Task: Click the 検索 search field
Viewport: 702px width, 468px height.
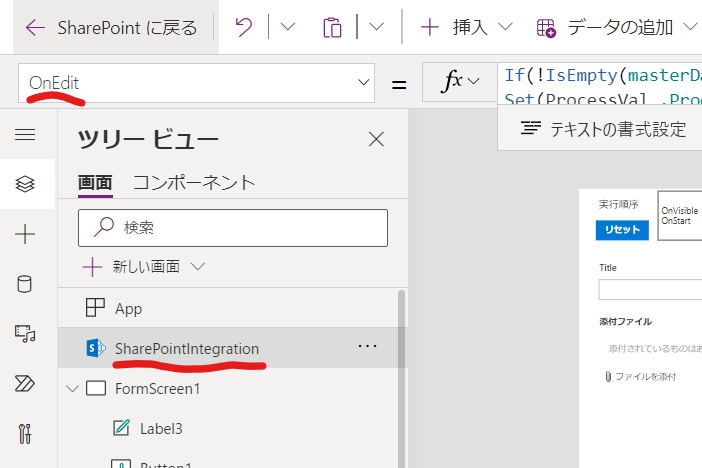Action: pos(233,228)
